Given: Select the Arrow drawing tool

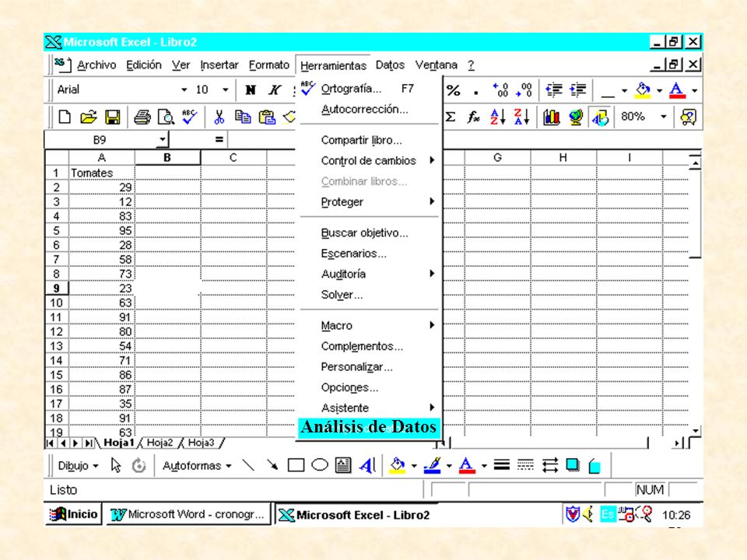Looking at the screenshot, I should click(272, 465).
